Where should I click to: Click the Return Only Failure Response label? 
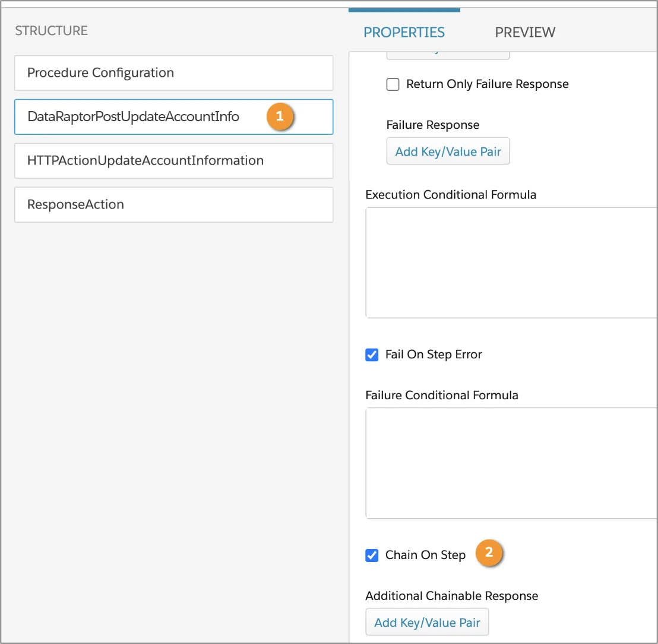pyautogui.click(x=487, y=84)
